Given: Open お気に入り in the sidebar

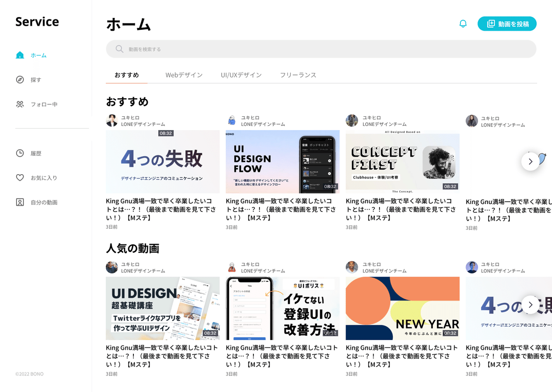Looking at the screenshot, I should [x=44, y=178].
